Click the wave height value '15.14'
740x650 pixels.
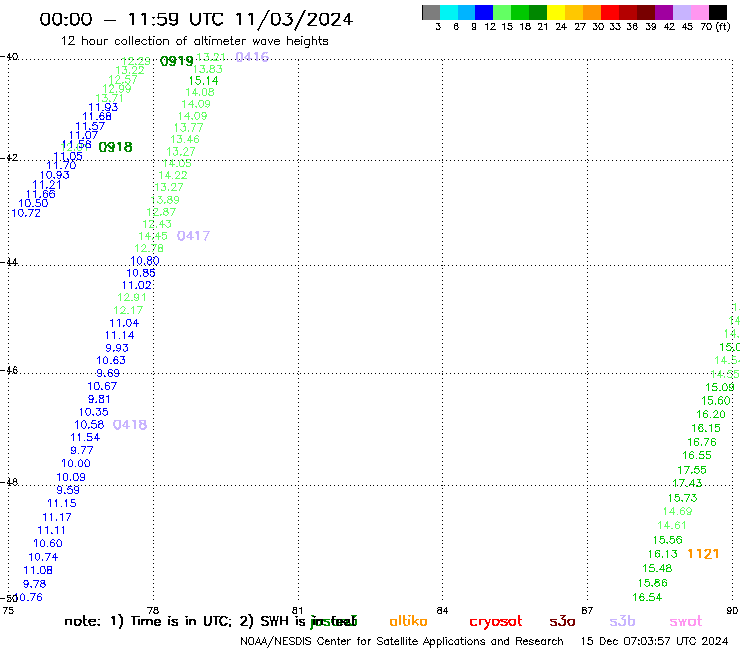pos(203,81)
